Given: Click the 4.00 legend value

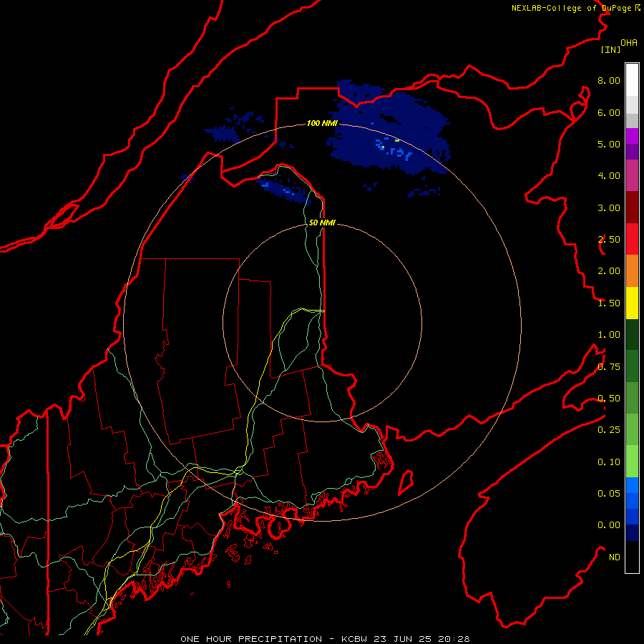Looking at the screenshot, I should (609, 176).
